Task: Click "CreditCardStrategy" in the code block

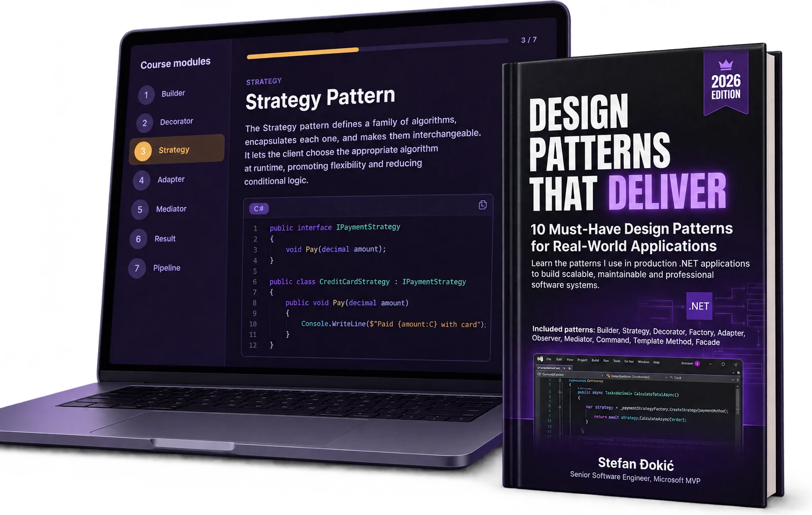Action: click(354, 282)
